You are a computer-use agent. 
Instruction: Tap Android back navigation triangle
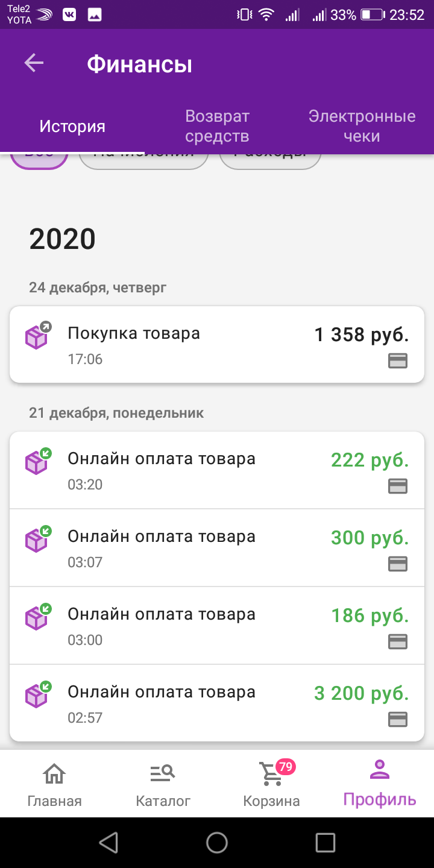pyautogui.click(x=108, y=843)
